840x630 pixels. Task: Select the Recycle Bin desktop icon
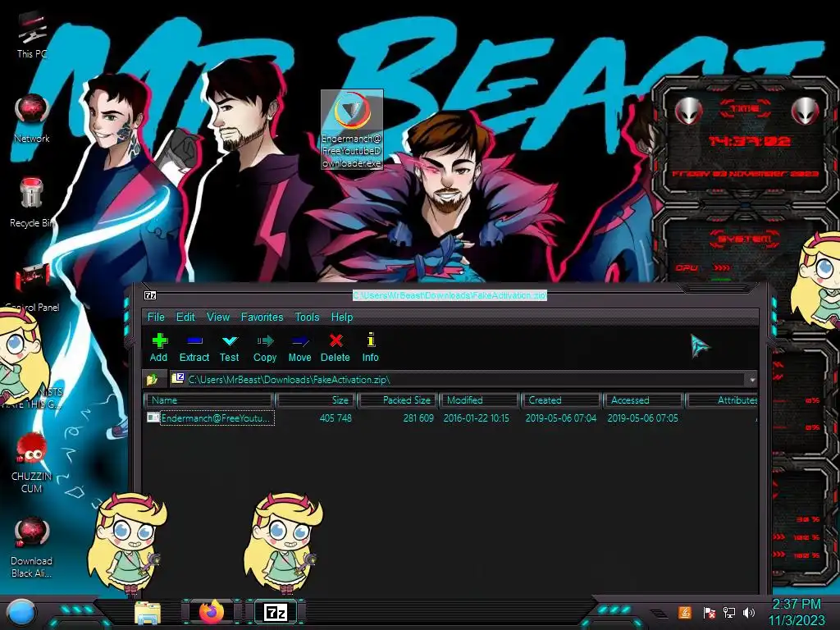click(x=32, y=203)
